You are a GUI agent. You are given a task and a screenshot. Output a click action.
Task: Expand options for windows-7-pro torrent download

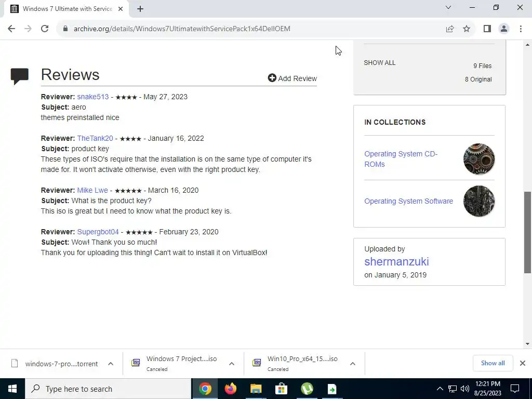point(111,364)
